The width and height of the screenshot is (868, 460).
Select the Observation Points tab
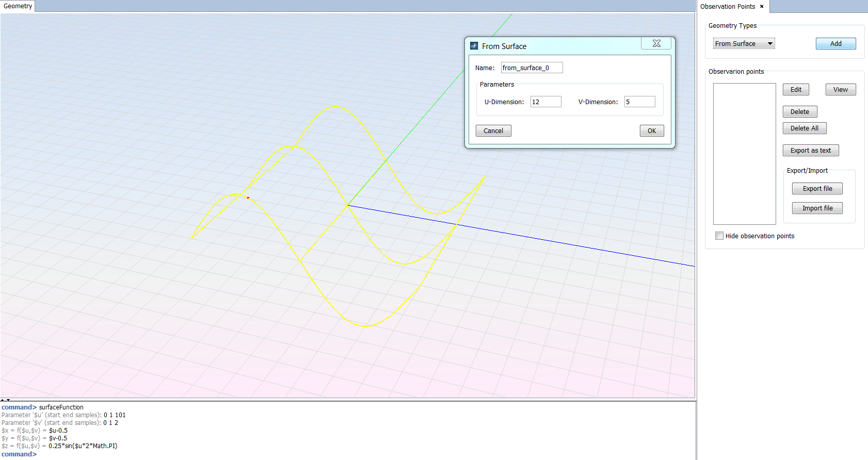tap(727, 7)
